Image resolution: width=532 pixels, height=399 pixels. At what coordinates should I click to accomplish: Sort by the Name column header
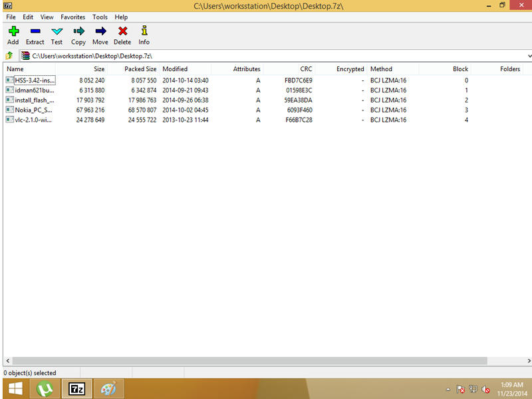tap(29, 69)
